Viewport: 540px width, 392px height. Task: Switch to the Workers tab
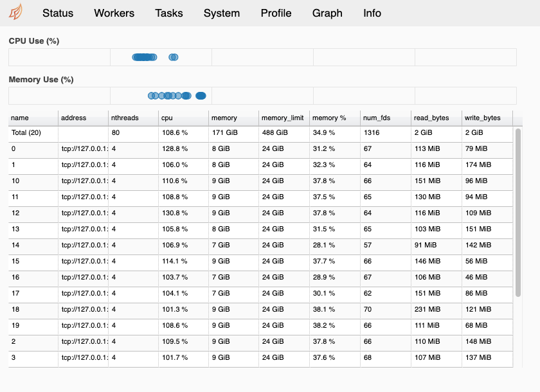114,13
